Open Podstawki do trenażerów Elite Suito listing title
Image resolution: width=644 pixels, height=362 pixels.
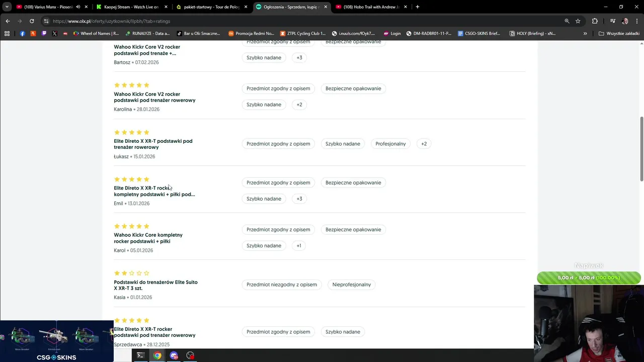[155, 285]
